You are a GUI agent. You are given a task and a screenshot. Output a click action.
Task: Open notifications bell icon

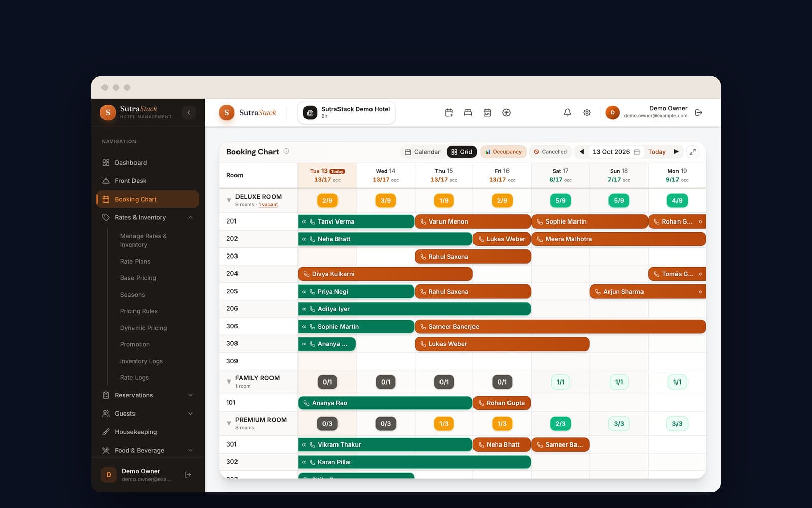[568, 113]
